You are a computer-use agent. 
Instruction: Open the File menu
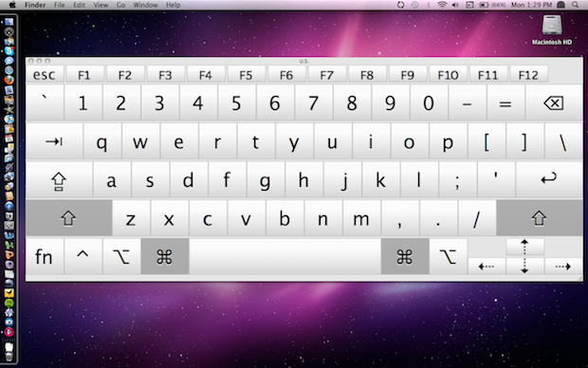[x=59, y=5]
